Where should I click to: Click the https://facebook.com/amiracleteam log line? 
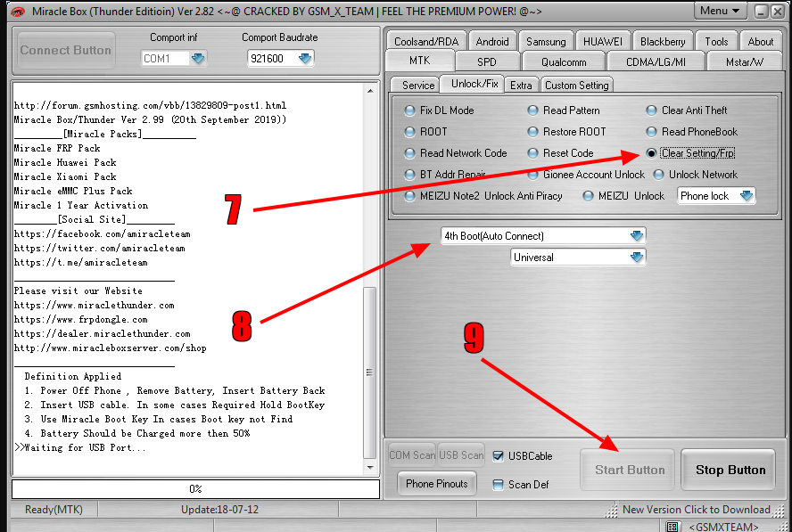tap(102, 234)
